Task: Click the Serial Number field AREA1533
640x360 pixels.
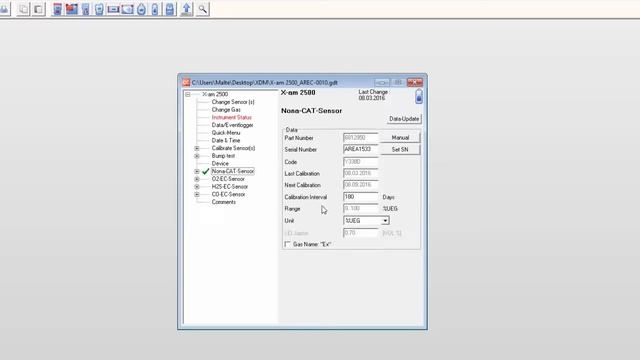Action: pos(361,150)
